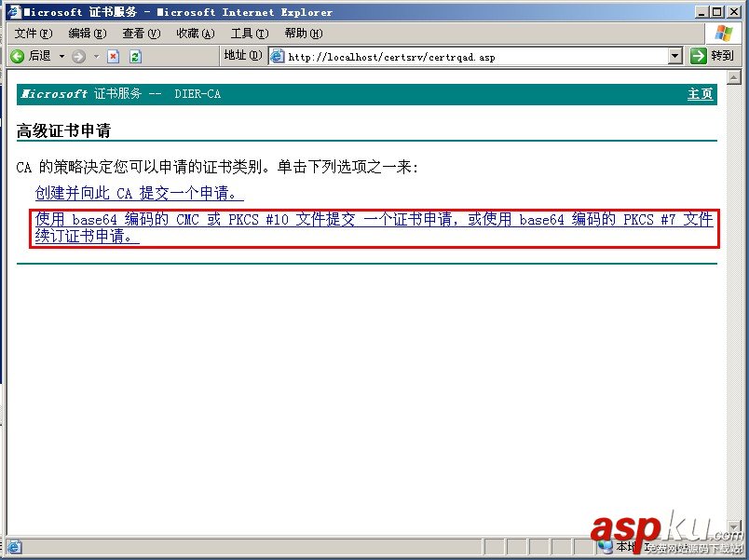
Task: Open the 帮助(H) menu
Action: click(x=304, y=34)
